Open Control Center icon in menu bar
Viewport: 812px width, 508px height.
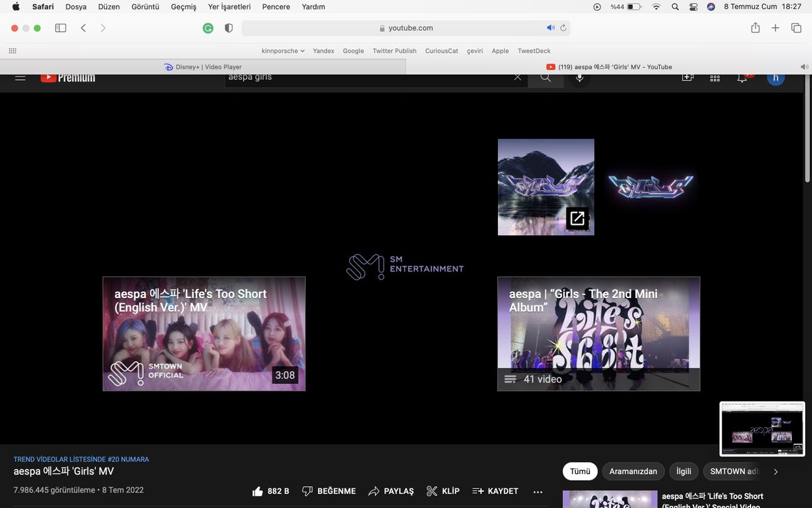pyautogui.click(x=694, y=7)
